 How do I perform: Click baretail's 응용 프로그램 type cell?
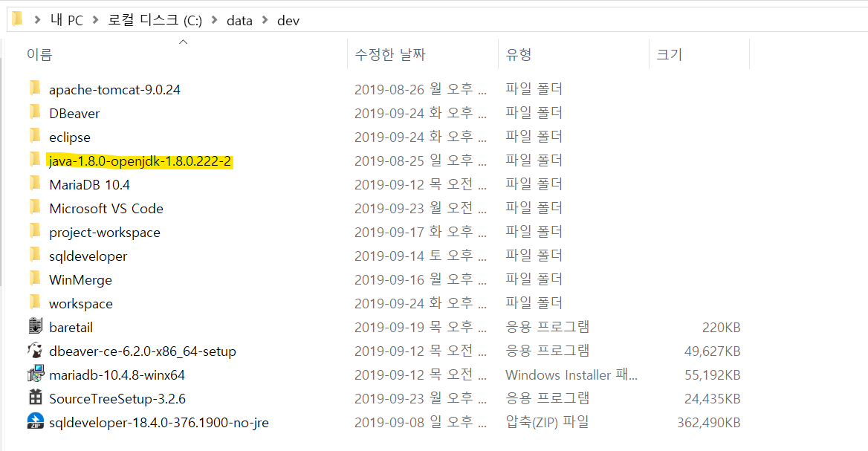click(547, 326)
